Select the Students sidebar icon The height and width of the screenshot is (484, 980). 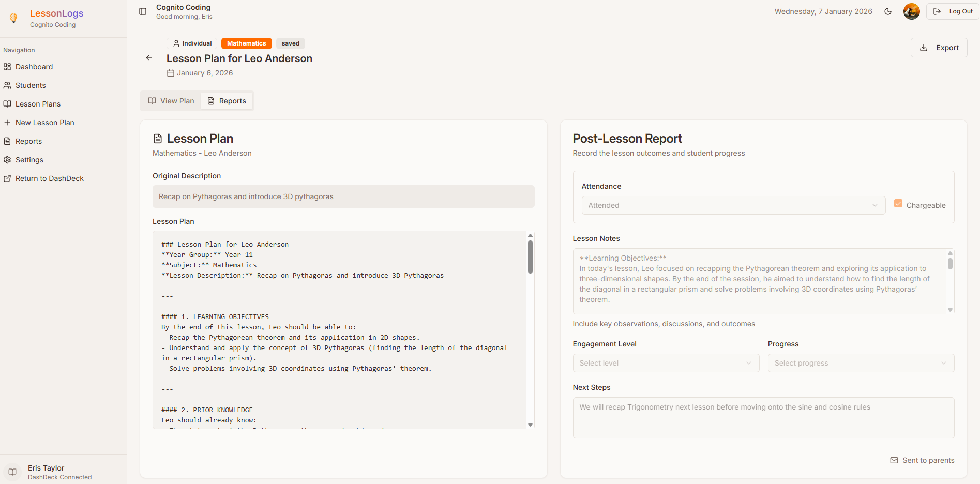tap(7, 85)
